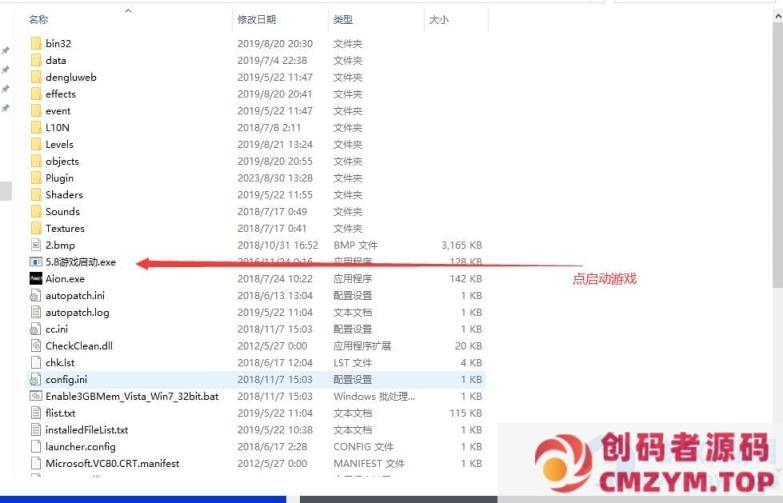Screen dimensions: 783x503
Task: Click the second quick access pin icon
Action: (x=5, y=69)
